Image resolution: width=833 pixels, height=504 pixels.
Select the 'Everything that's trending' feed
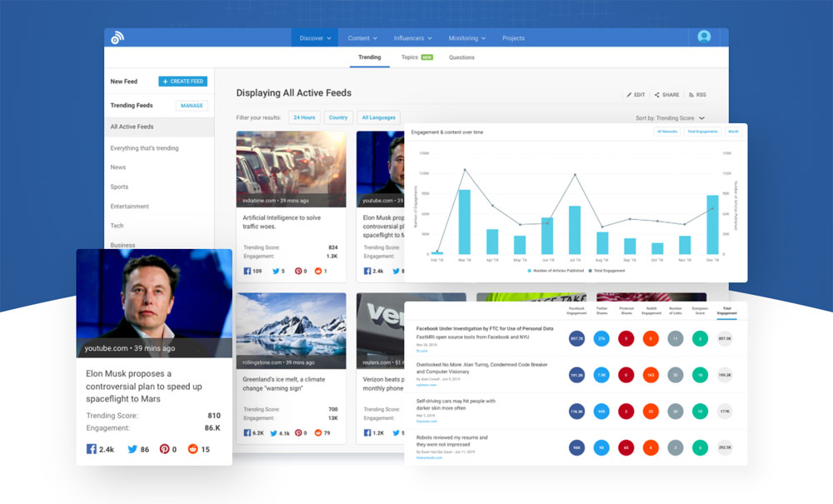click(144, 148)
